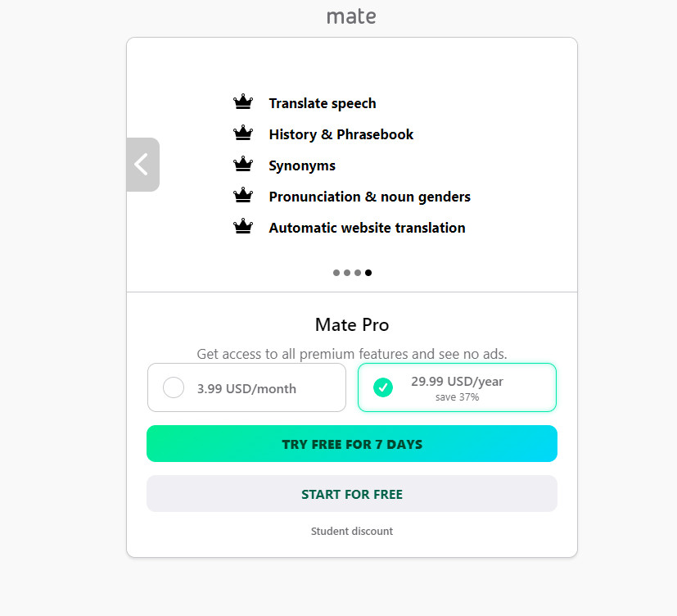
Task: Open the Student discount link
Action: [352, 532]
